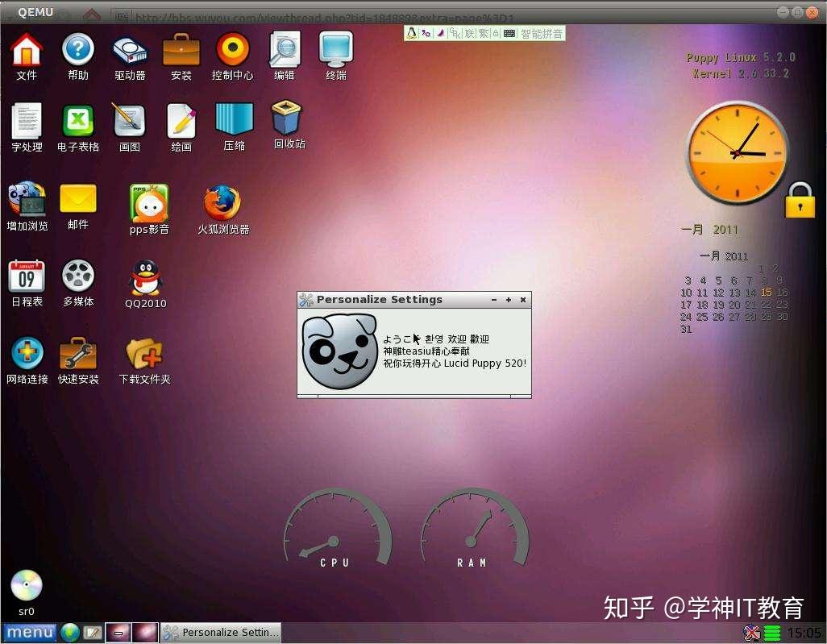Launch the QQ2010 penguin icon
827x644 pixels.
(x=146, y=277)
